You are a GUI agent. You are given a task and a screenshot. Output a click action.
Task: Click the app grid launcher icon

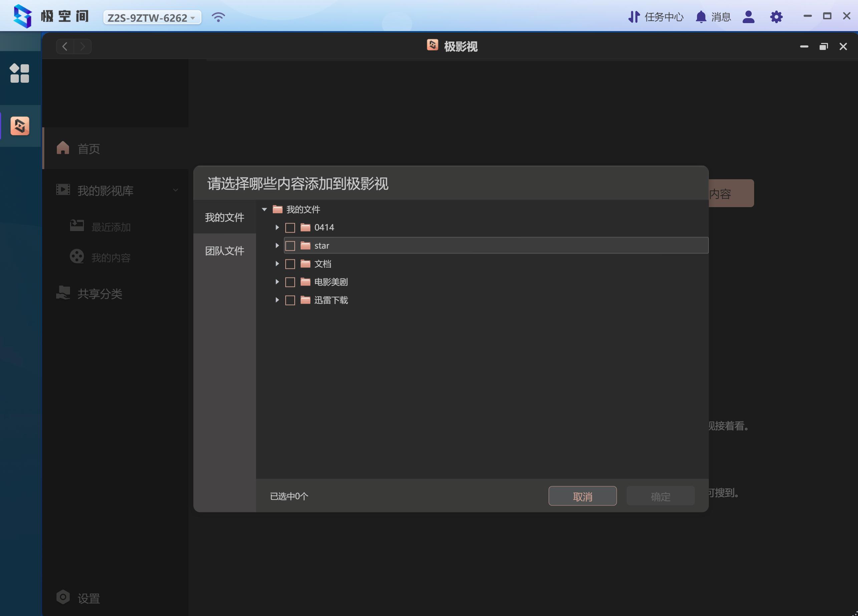pyautogui.click(x=19, y=73)
